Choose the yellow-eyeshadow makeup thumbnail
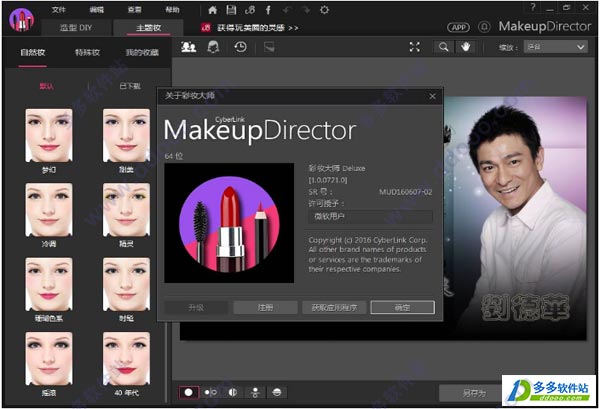This screenshot has height=409, width=600. tap(126, 210)
